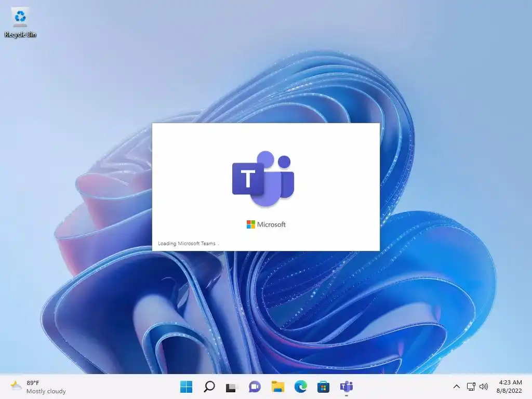Open the Windows Start menu
The height and width of the screenshot is (399, 532).
186,387
